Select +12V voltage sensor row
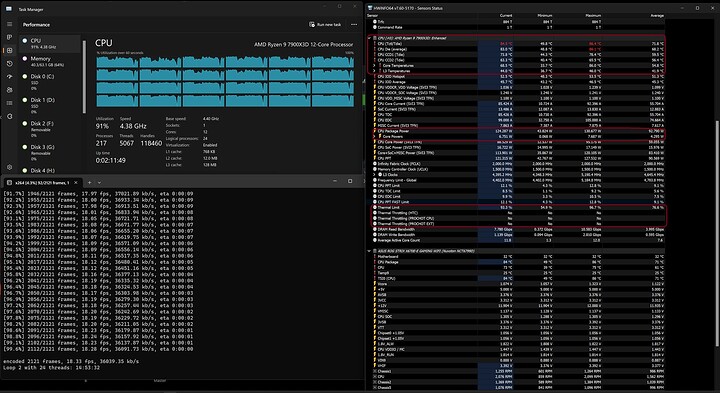This screenshot has width=720, height=393. (x=517, y=306)
